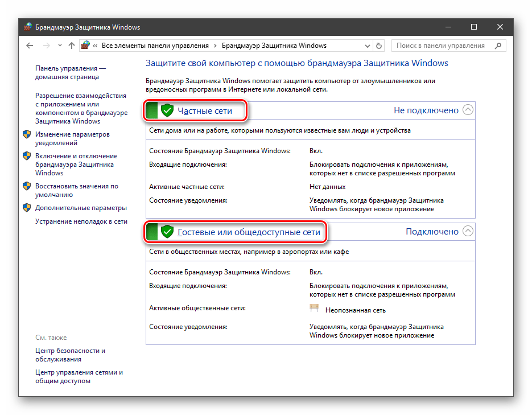
Task: Click shield icon next to Восстановить значения по умолчанию
Action: coord(27,186)
